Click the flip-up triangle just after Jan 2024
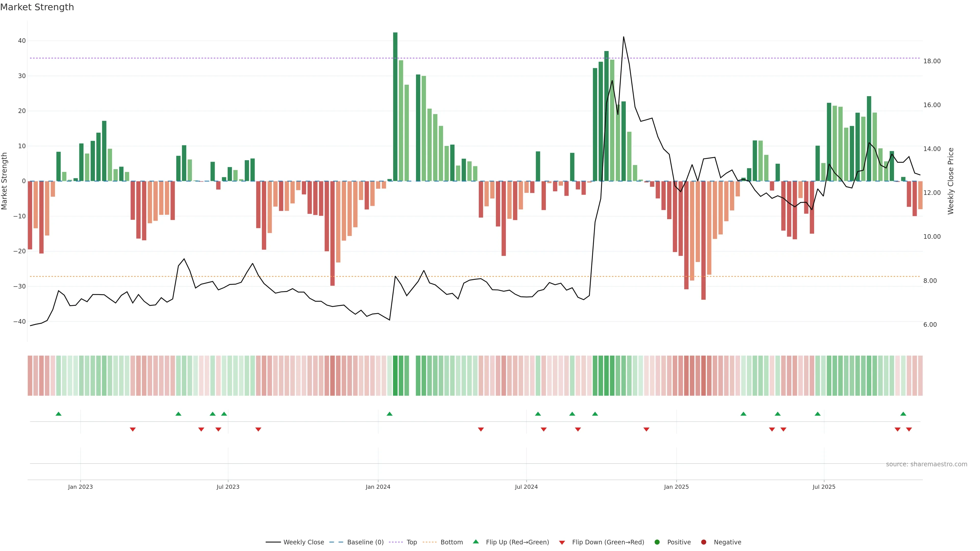 pyautogui.click(x=389, y=414)
